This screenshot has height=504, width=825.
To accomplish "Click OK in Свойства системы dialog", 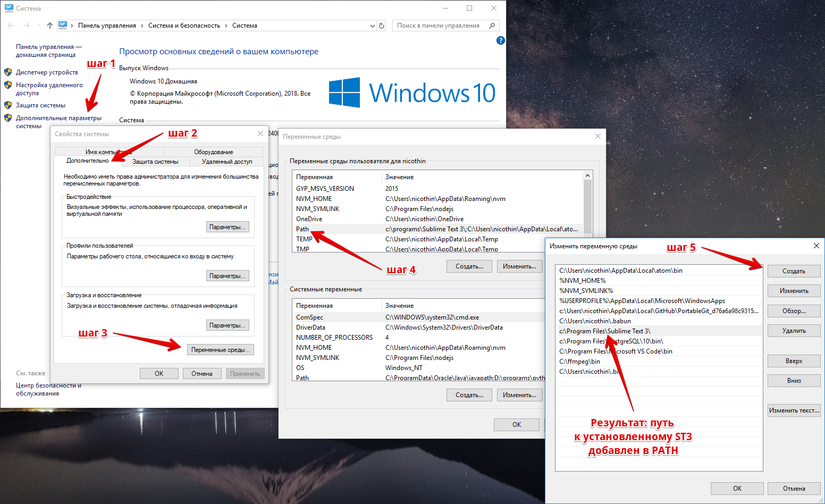I will tap(159, 374).
